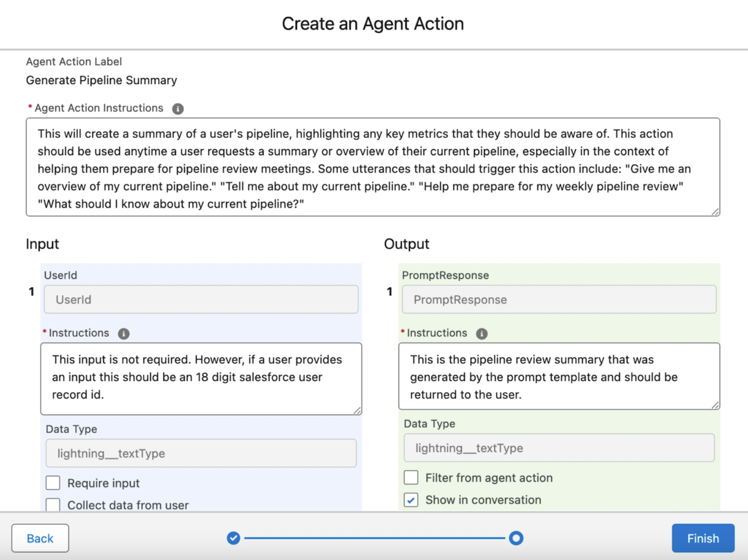Click resize handle of output Instructions textarea
The width and height of the screenshot is (748, 560).
pos(715,405)
